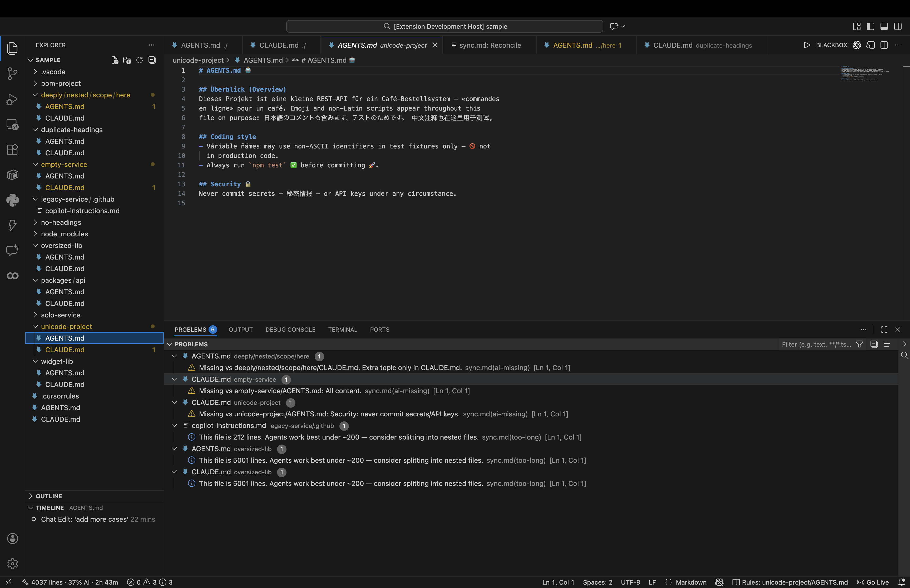Collapse CLAUDE.md empty-service problem group
The height and width of the screenshot is (588, 910).
(x=174, y=379)
